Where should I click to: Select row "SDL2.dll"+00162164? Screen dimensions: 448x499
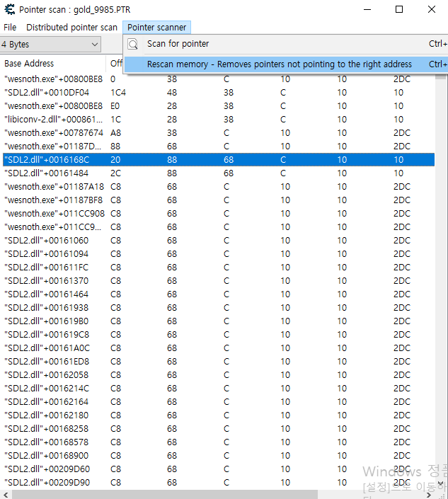pyautogui.click(x=219, y=401)
